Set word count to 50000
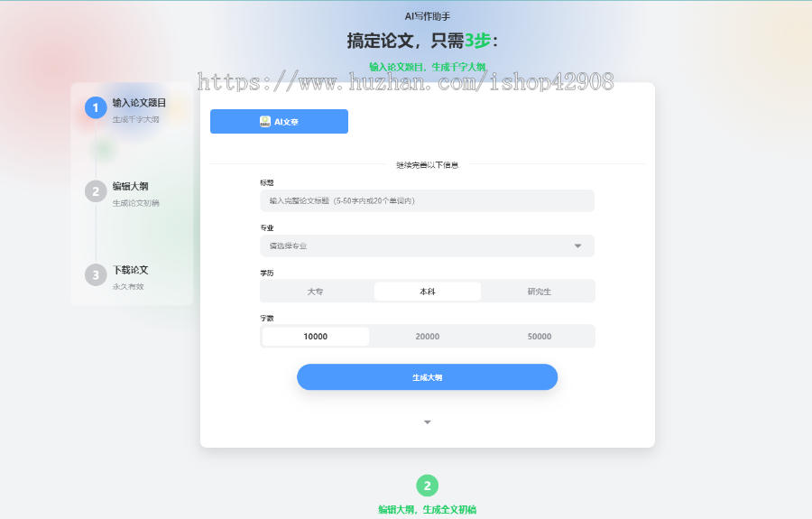 click(540, 337)
